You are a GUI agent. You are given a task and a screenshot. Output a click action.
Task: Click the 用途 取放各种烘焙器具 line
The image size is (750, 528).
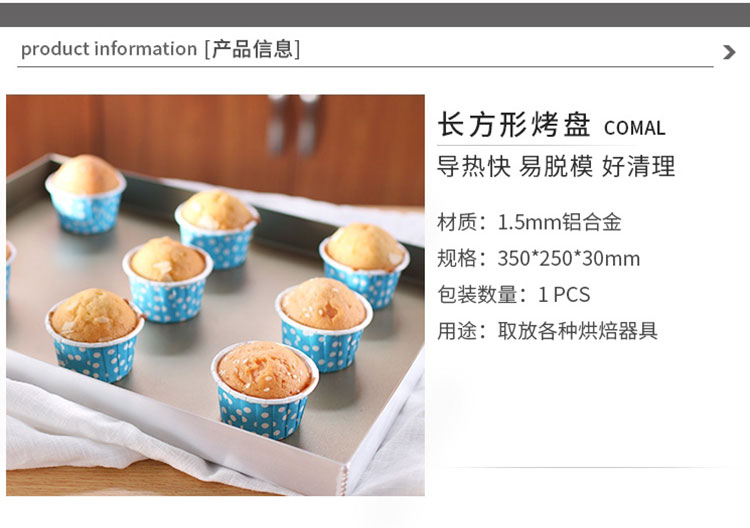(x=548, y=330)
